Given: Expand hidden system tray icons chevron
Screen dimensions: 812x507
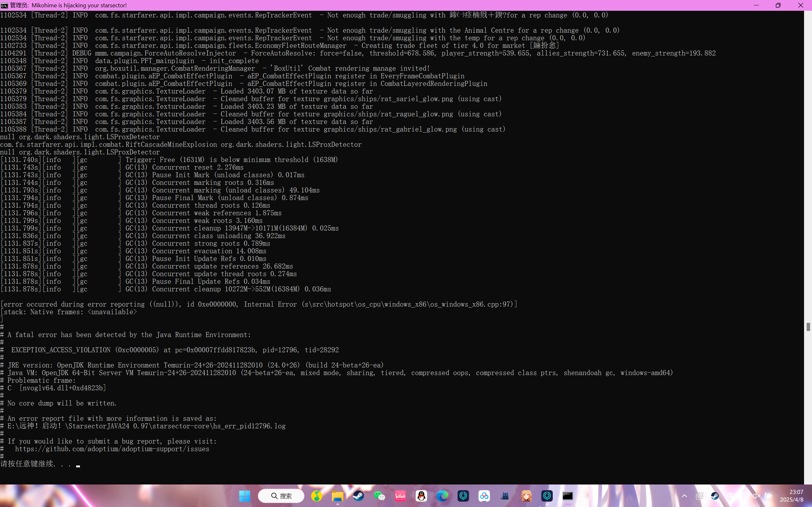Looking at the screenshot, I should tap(684, 496).
